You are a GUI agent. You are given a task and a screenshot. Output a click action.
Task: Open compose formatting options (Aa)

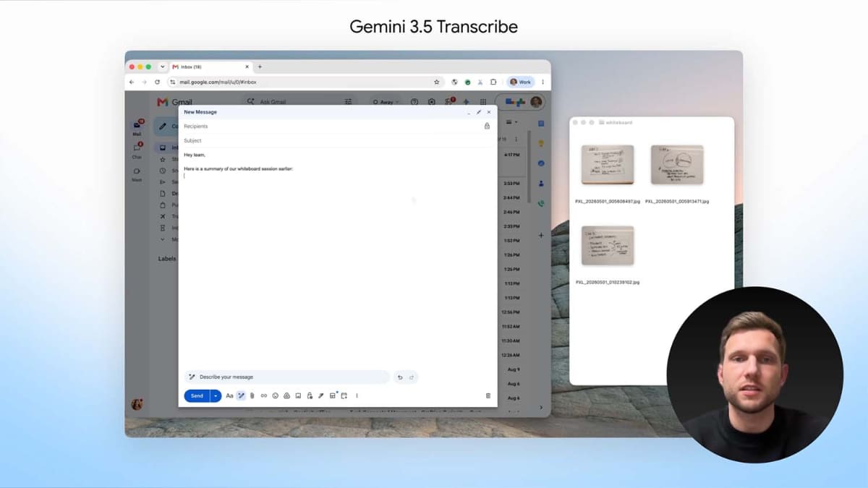coord(230,395)
